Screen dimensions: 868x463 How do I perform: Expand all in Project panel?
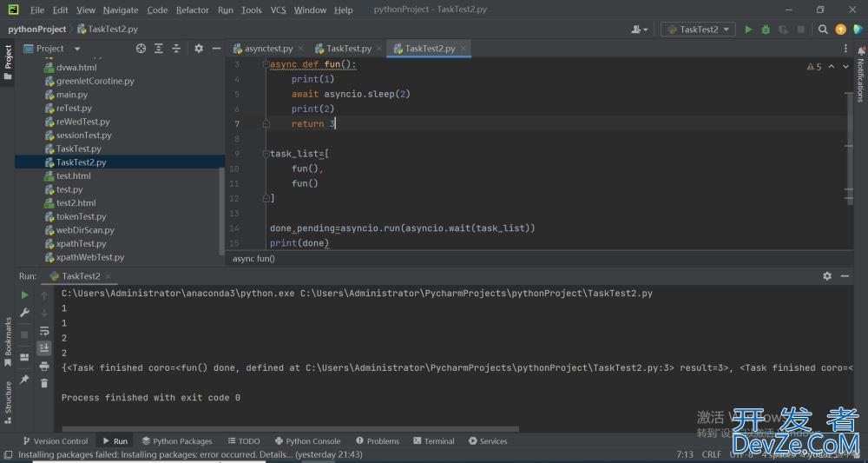point(158,49)
